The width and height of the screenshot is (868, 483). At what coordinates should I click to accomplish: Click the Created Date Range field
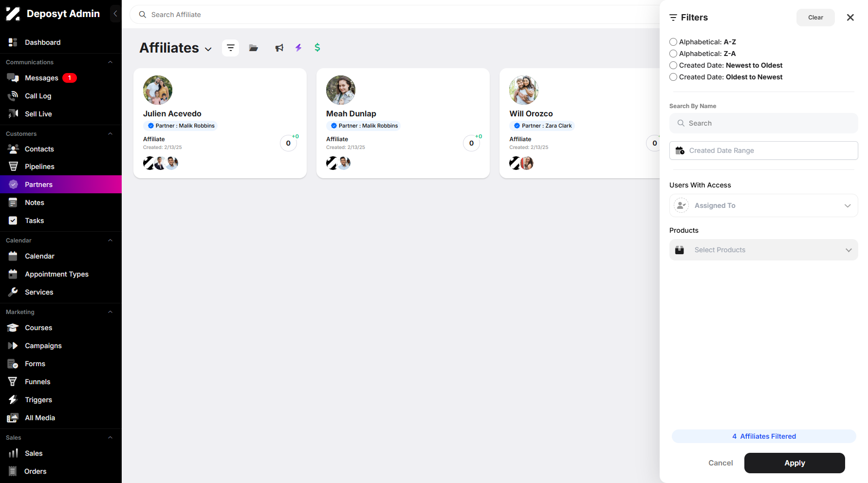(763, 150)
